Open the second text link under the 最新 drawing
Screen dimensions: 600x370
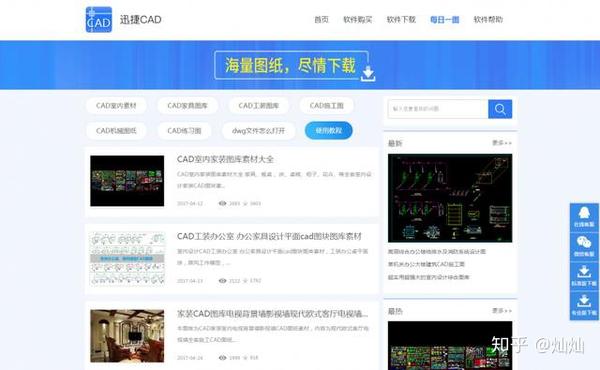click(x=426, y=264)
